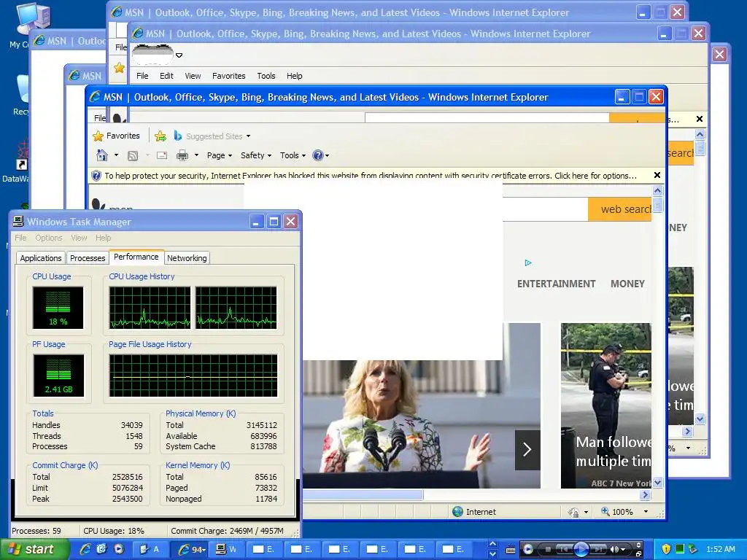Viewport: 747px width, 560px height.
Task: Open Task Manager View menu
Action: tap(79, 238)
